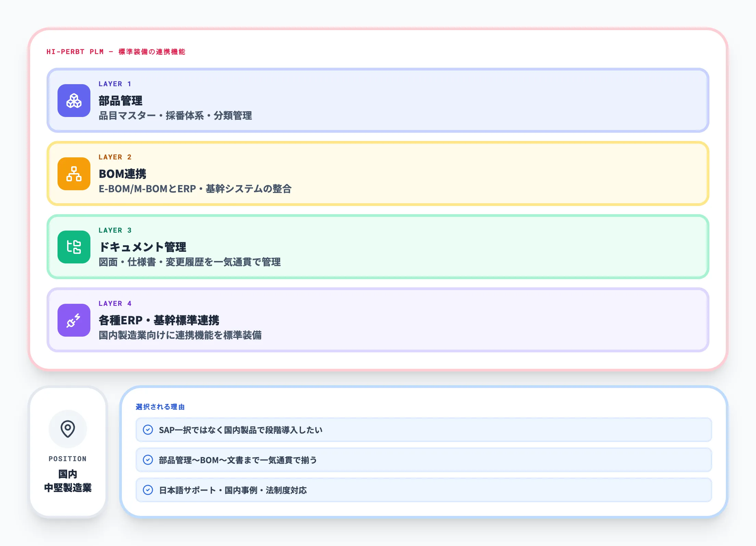Select the location pin icon above POSITION
756x546 pixels.
tap(67, 429)
